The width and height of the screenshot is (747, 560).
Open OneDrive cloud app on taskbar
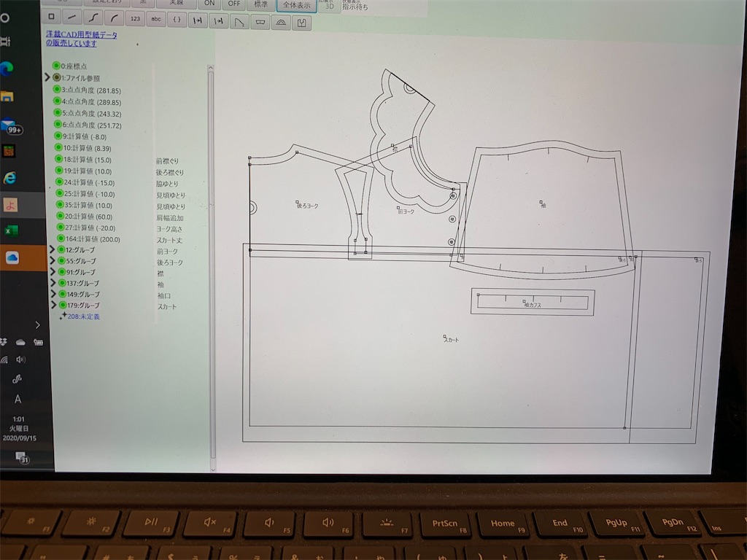pos(12,257)
